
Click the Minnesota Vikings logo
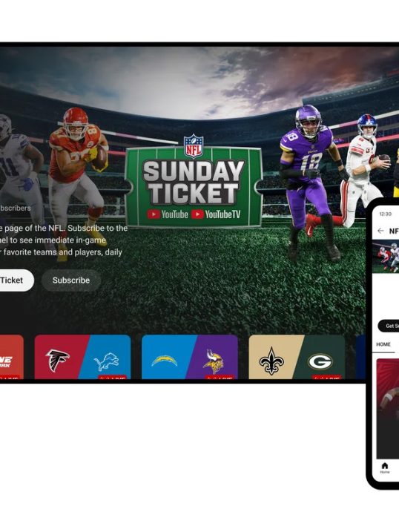214,361
